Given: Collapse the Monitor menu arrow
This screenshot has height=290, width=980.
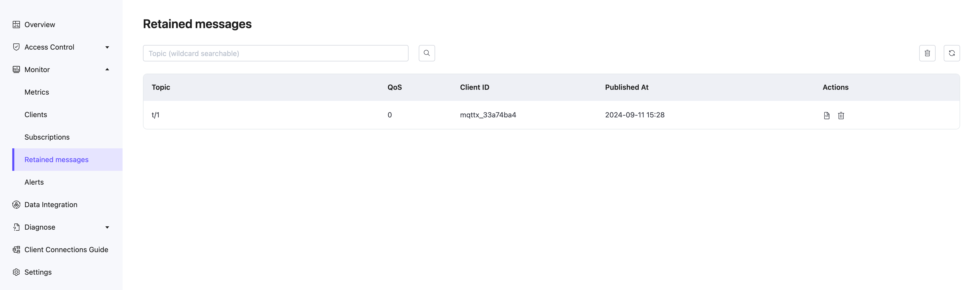Looking at the screenshot, I should 107,69.
